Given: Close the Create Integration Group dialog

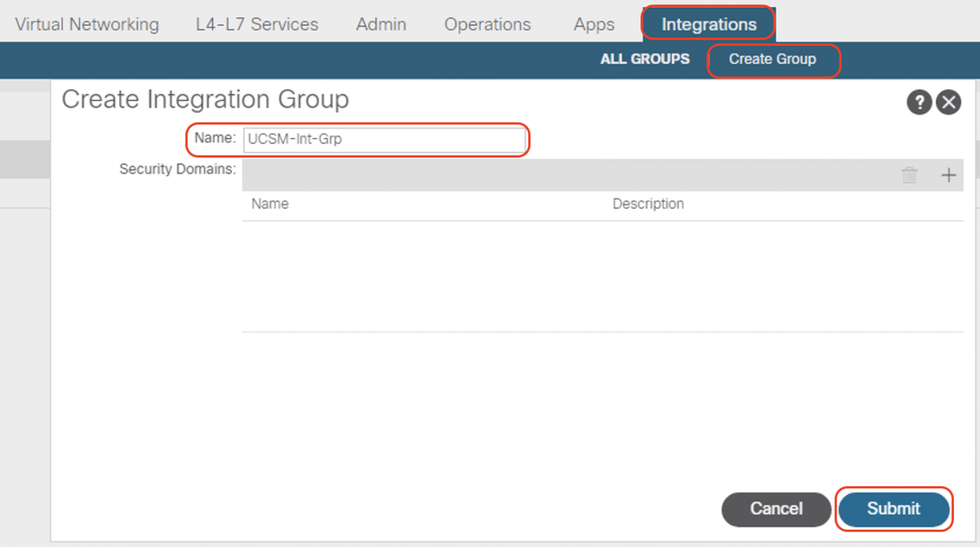Looking at the screenshot, I should point(949,102).
